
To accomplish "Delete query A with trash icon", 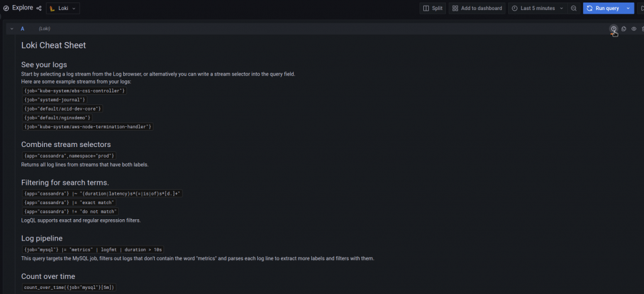I will tap(641, 29).
